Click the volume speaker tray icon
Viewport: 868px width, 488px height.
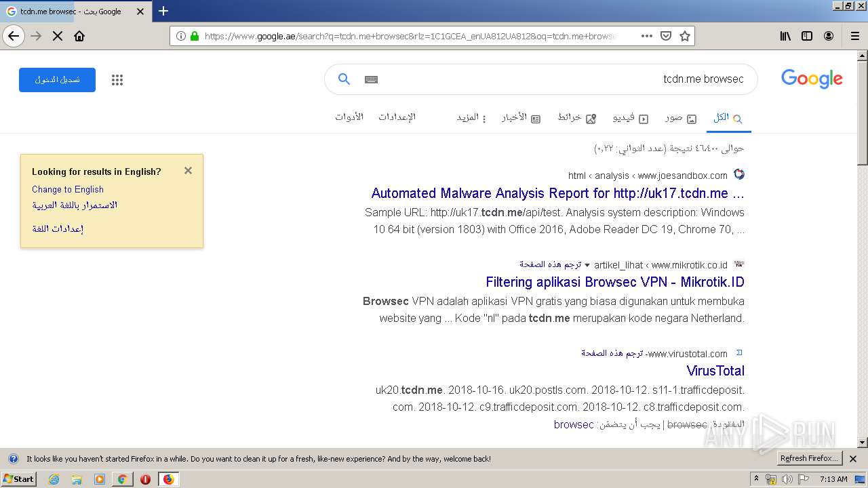787,479
